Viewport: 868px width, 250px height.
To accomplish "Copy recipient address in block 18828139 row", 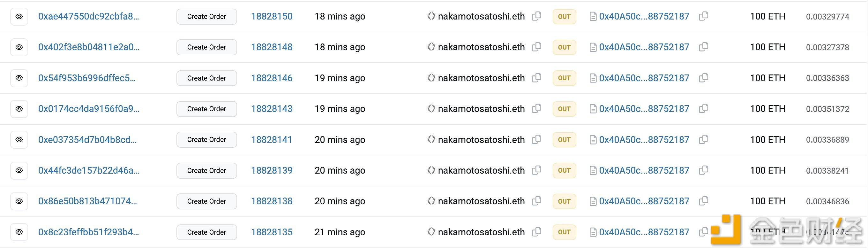I will (x=704, y=170).
